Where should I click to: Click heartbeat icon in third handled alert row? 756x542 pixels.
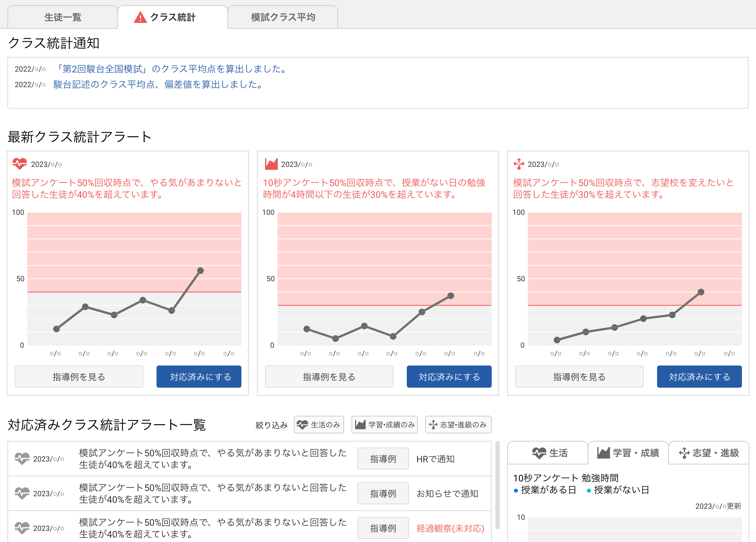point(22,528)
